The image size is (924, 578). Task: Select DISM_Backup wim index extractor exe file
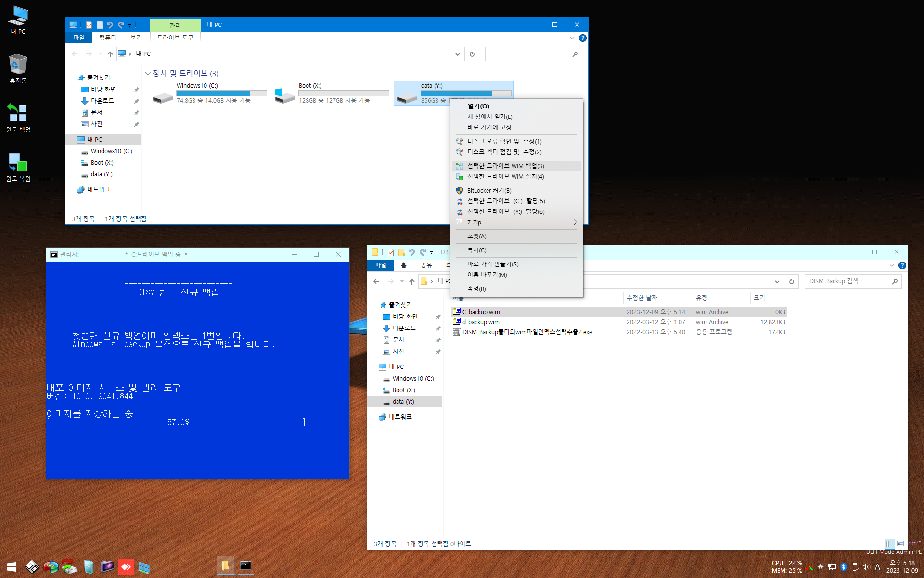[619, 332]
